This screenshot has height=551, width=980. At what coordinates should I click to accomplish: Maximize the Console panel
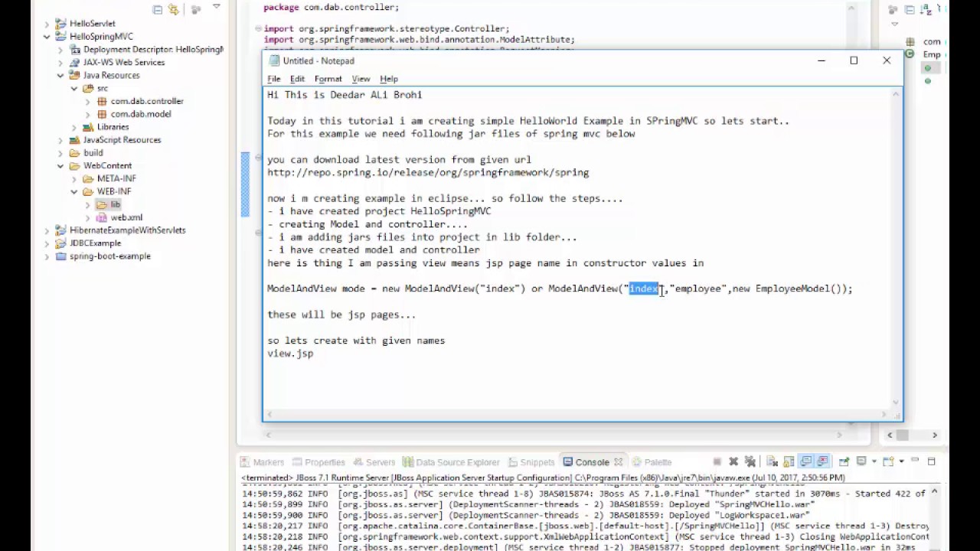931,461
